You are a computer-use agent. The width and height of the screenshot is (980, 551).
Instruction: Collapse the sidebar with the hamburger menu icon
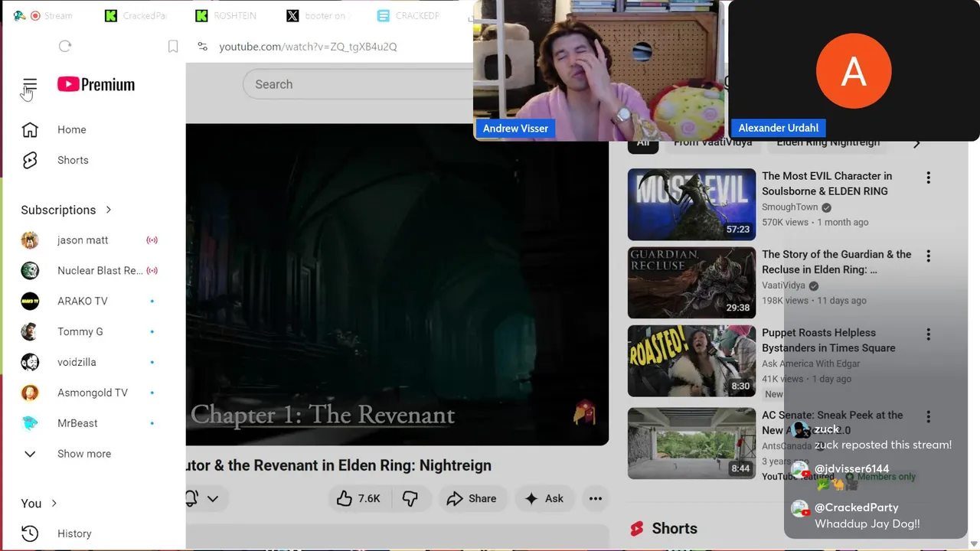[30, 84]
